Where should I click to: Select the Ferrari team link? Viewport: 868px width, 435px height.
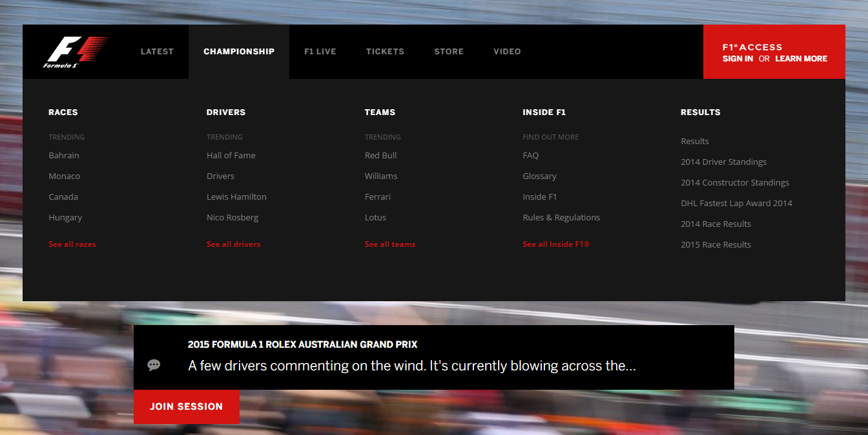click(x=378, y=197)
